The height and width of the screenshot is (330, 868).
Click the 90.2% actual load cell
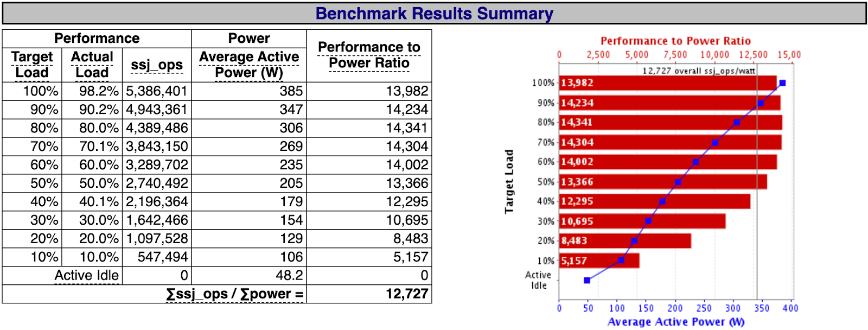92,110
